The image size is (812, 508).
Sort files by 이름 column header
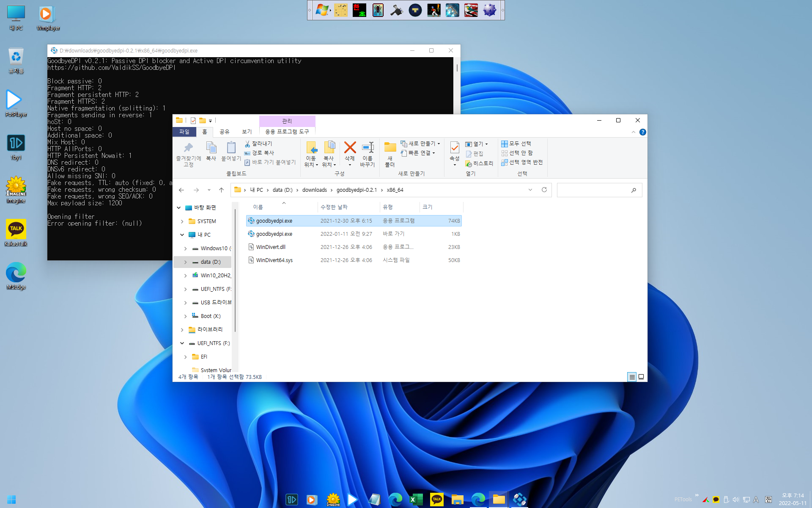point(282,207)
